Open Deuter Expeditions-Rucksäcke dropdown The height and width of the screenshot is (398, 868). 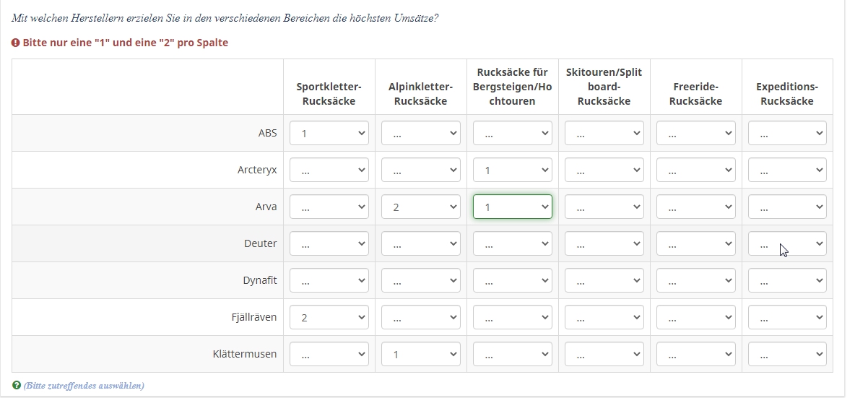click(x=787, y=244)
